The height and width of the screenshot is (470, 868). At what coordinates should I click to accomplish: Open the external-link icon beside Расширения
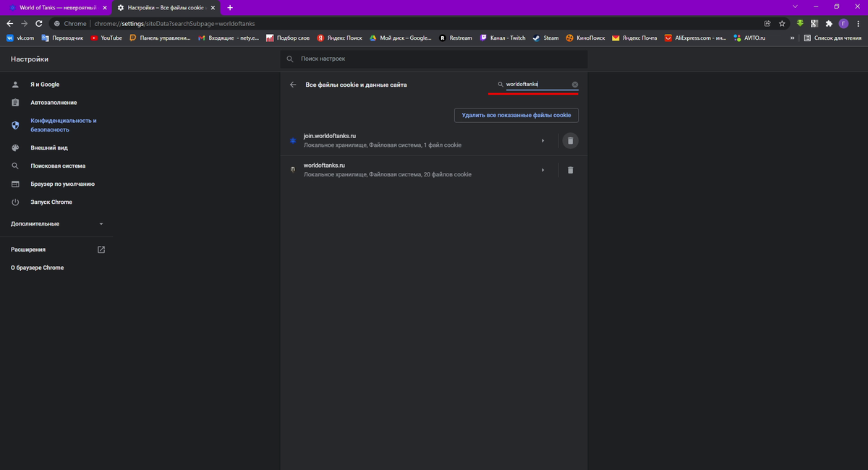pos(101,249)
